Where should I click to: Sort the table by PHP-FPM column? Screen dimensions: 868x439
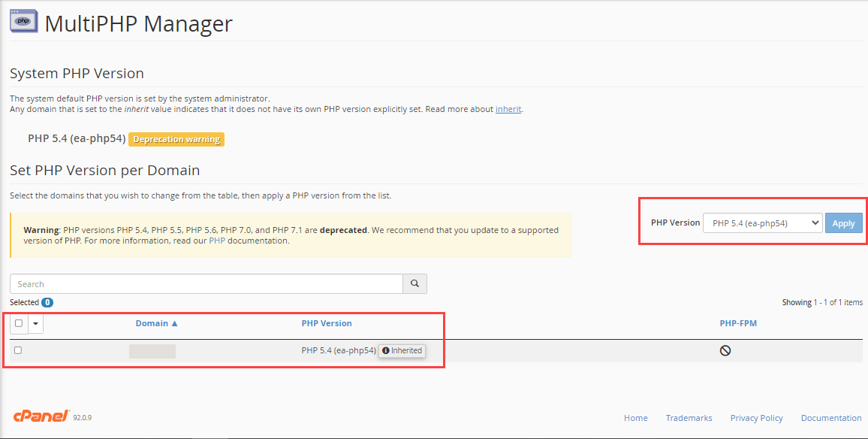[738, 323]
